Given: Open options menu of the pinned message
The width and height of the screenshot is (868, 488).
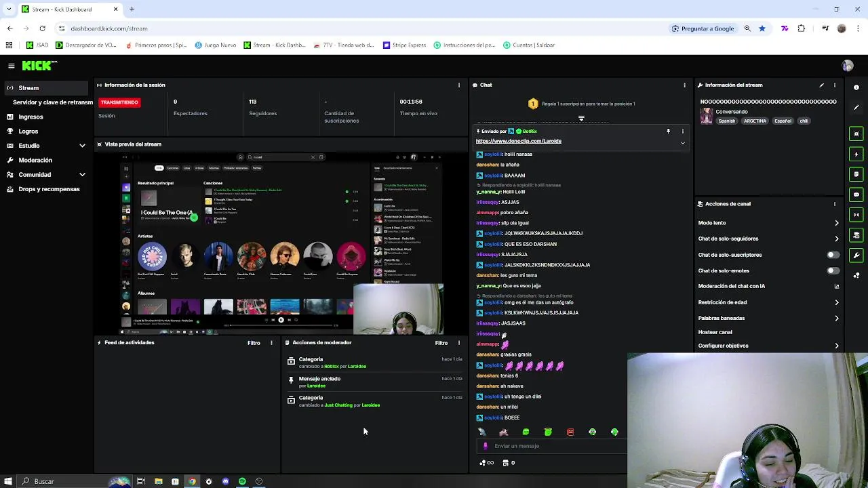Looking at the screenshot, I should [683, 131].
